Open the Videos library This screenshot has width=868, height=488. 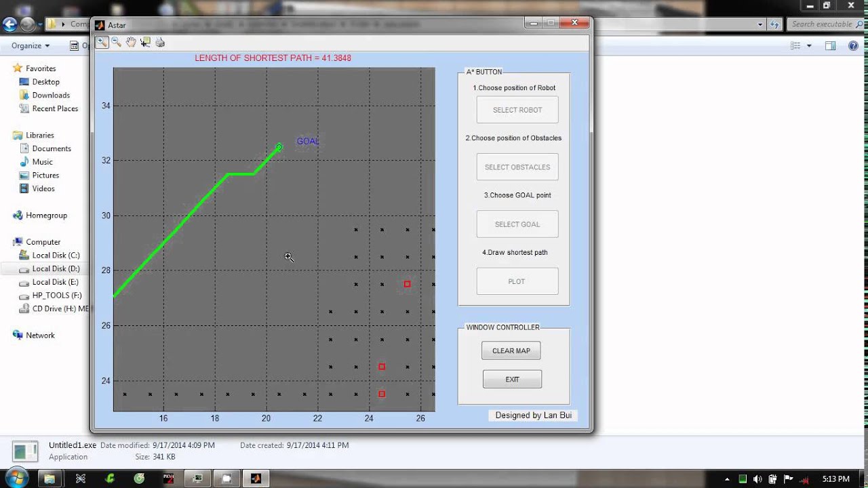click(x=43, y=188)
